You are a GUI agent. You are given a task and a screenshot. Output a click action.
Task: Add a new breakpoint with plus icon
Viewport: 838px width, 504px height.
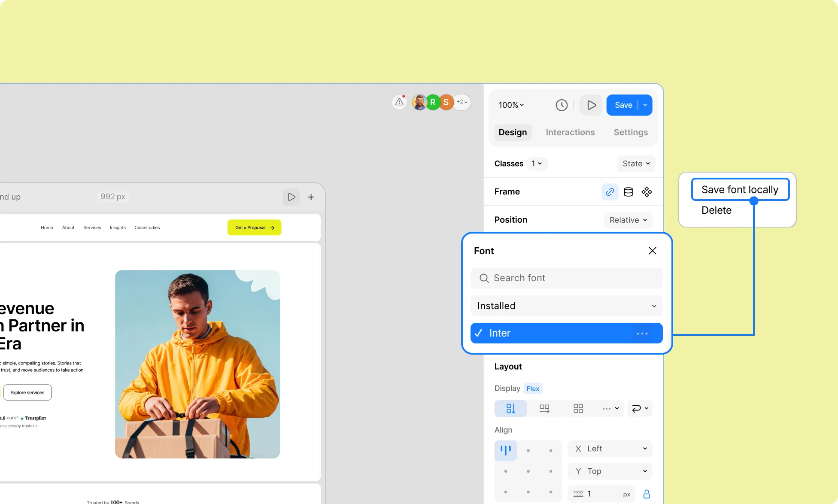pyautogui.click(x=311, y=197)
